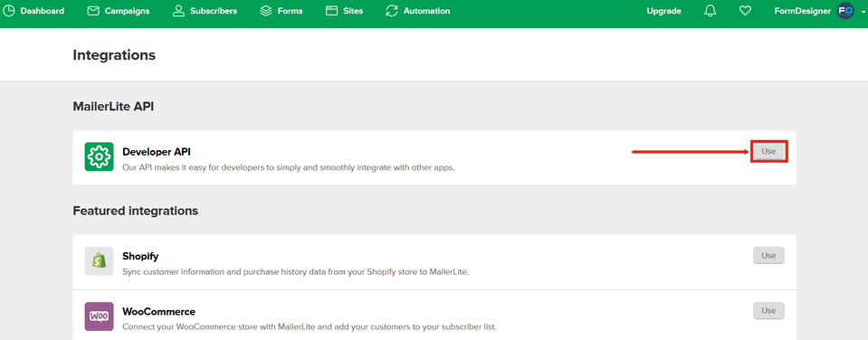Click the heart icon in header
This screenshot has width=868, height=340.
745,11
